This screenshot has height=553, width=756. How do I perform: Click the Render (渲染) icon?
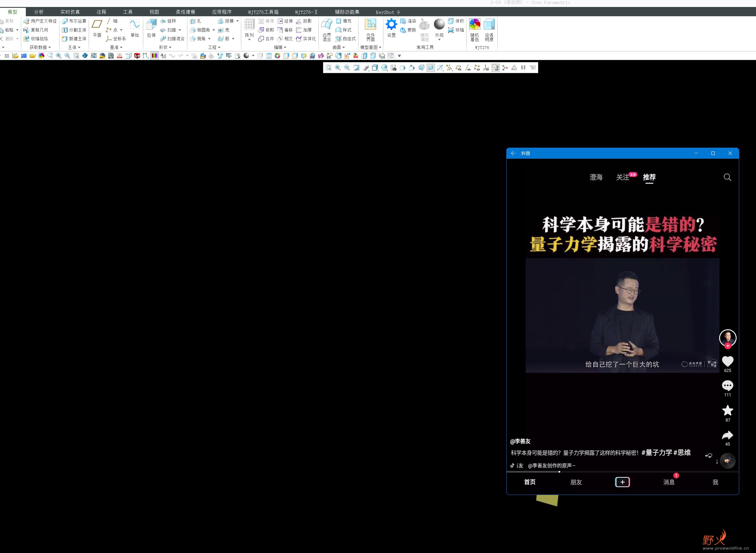[408, 21]
